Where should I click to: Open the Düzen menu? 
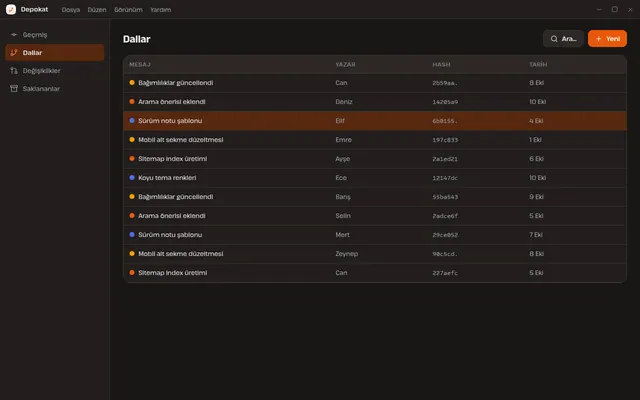[97, 9]
